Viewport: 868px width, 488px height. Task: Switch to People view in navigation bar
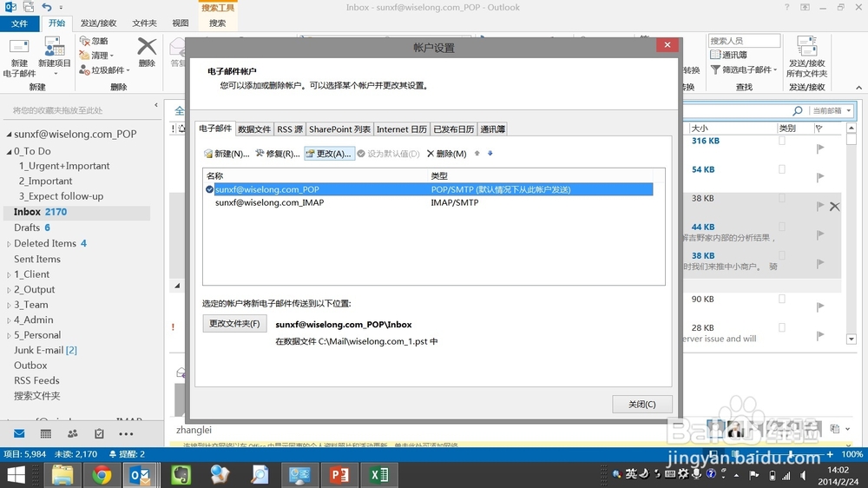tap(73, 433)
